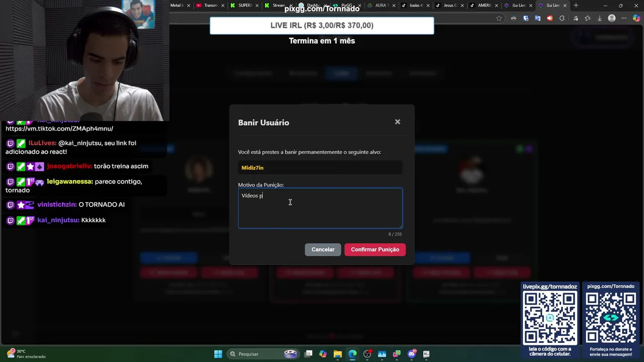Open the SUPER Kick tab
The height and width of the screenshot is (362, 644).
[244, 6]
